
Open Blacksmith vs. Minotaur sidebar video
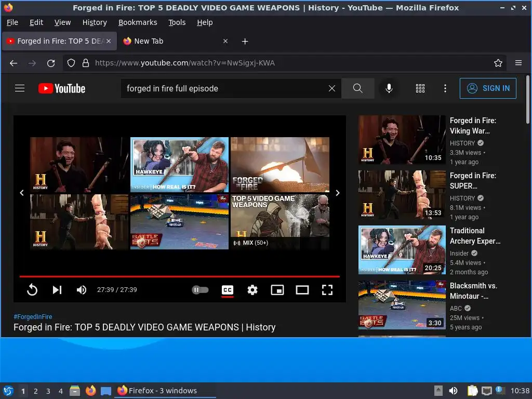tap(473, 291)
